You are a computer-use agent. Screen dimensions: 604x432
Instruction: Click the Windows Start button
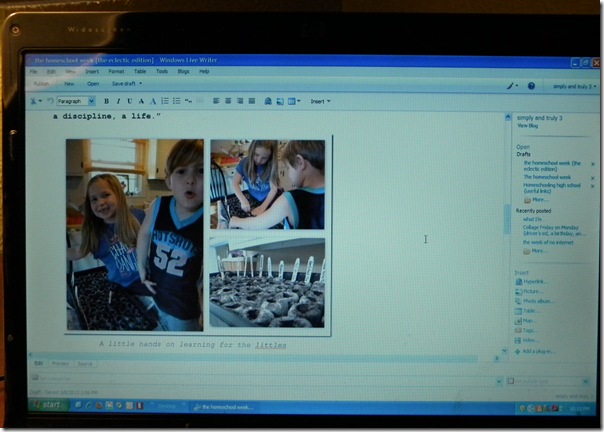click(x=49, y=405)
